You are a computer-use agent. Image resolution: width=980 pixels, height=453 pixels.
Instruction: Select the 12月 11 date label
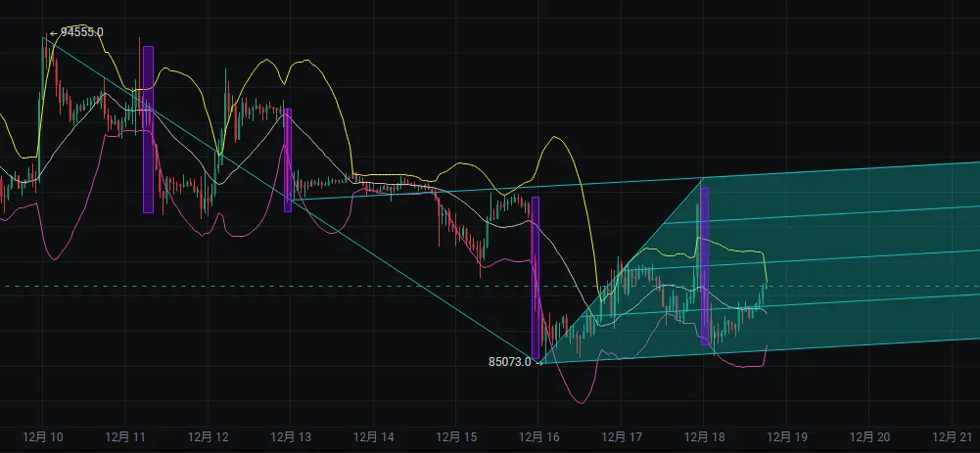coord(125,436)
